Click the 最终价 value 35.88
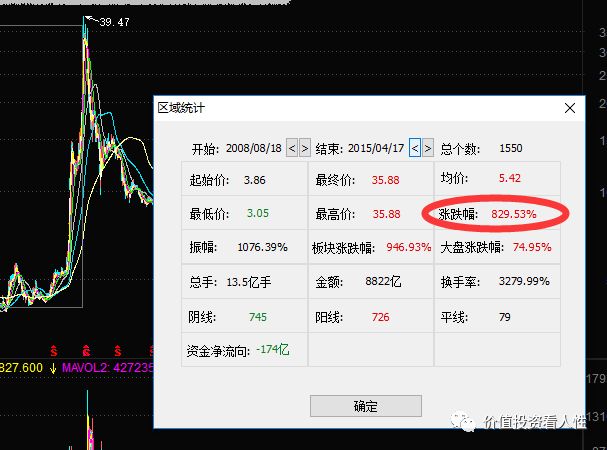This screenshot has height=450, width=607. pyautogui.click(x=385, y=180)
